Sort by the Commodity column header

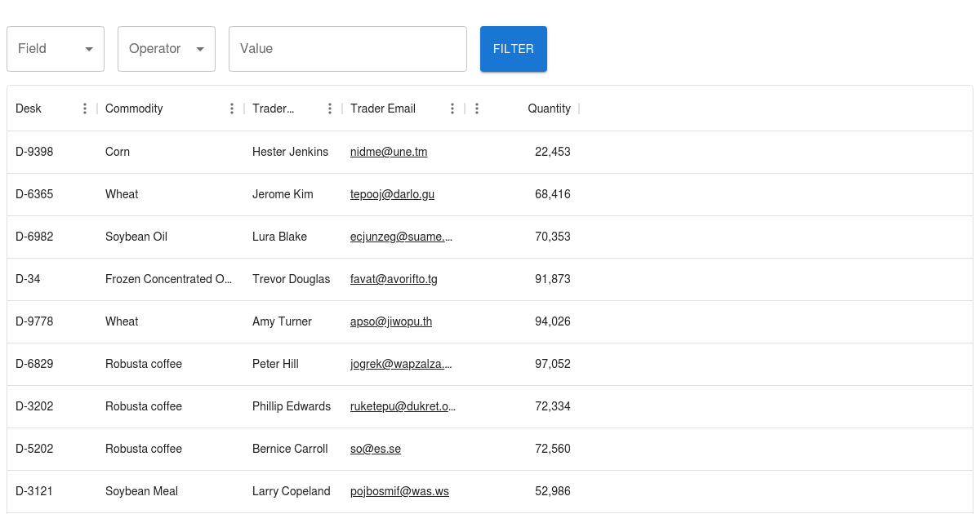coord(134,109)
